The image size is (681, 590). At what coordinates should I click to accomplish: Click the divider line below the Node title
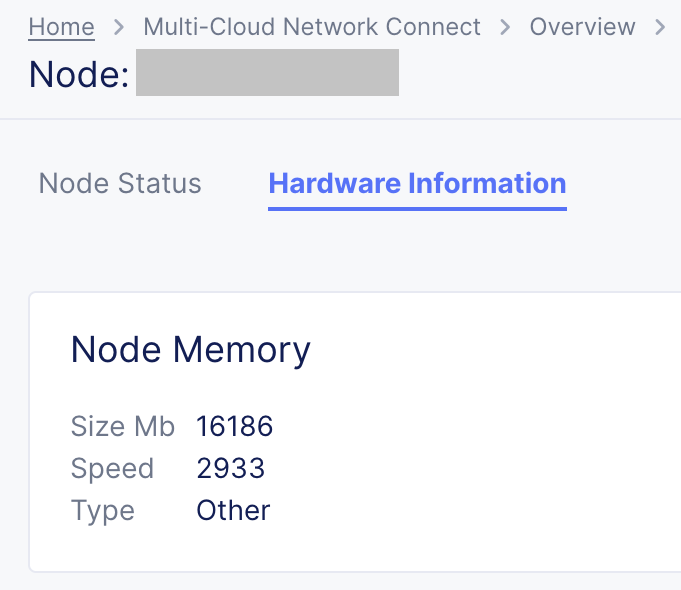[x=340, y=119]
